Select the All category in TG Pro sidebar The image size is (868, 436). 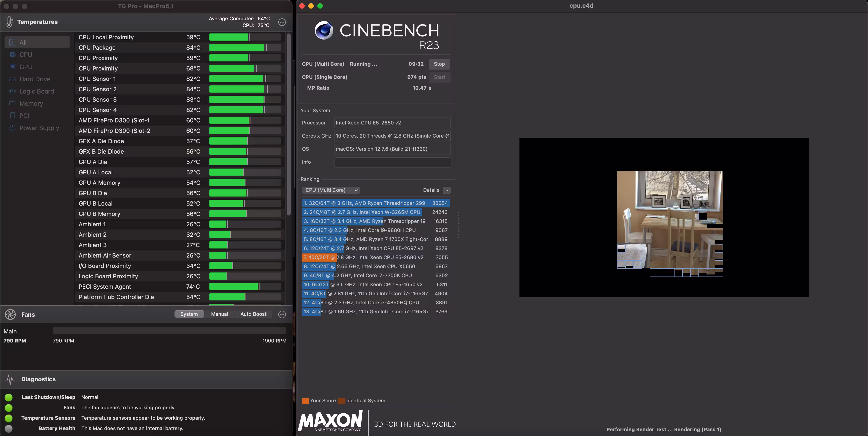(37, 42)
